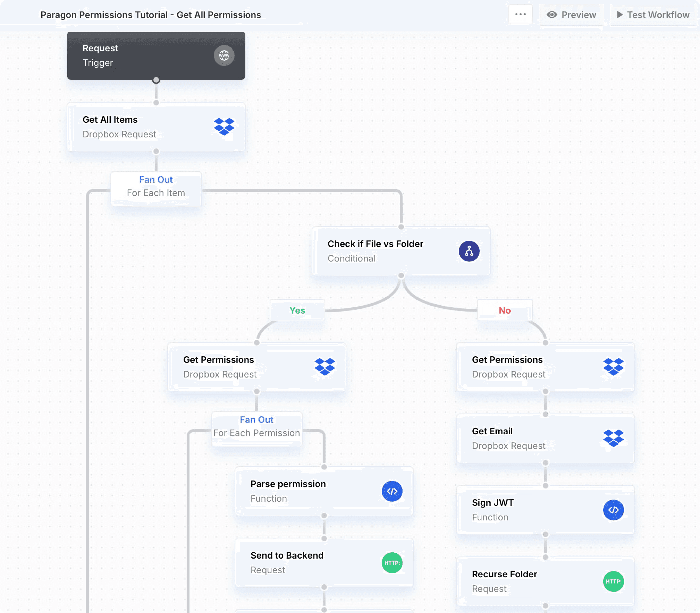Viewport: 700px width, 613px height.
Task: Select Fan Out For Each Item node
Action: [156, 186]
